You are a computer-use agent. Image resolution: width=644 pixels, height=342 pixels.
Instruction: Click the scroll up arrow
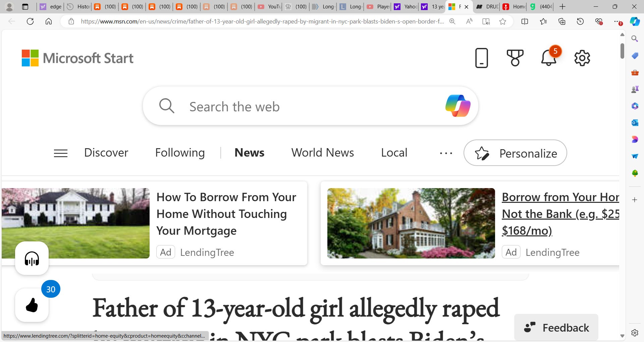point(622,35)
